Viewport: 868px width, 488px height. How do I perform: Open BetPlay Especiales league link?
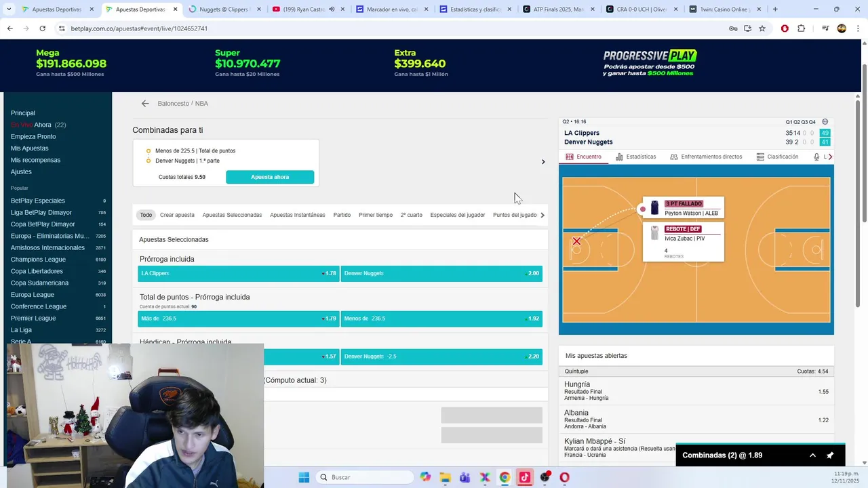tap(38, 201)
